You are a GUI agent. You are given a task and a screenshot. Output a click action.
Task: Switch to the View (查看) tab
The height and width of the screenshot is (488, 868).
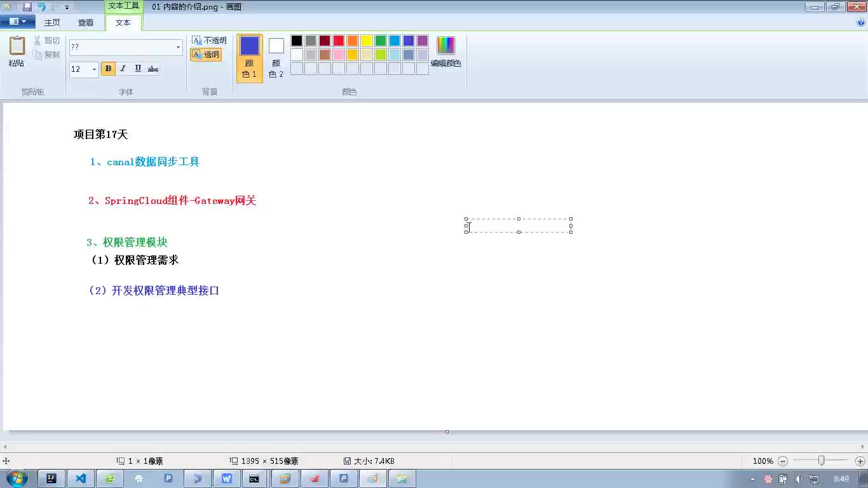point(86,22)
